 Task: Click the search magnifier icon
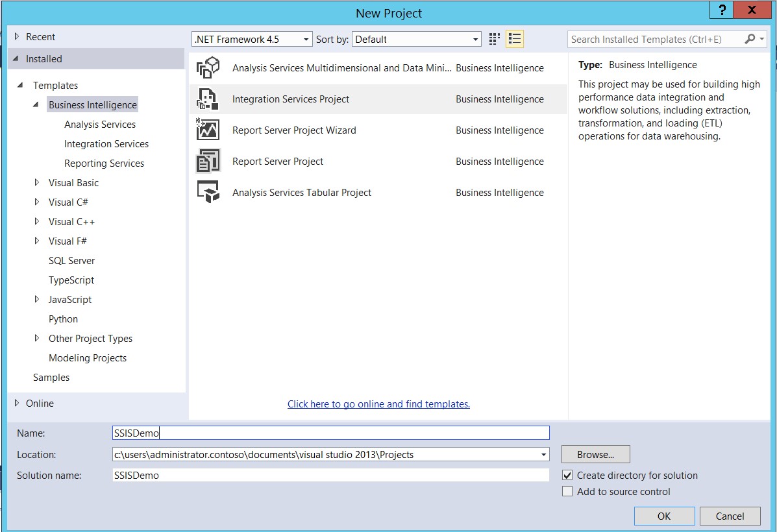750,39
